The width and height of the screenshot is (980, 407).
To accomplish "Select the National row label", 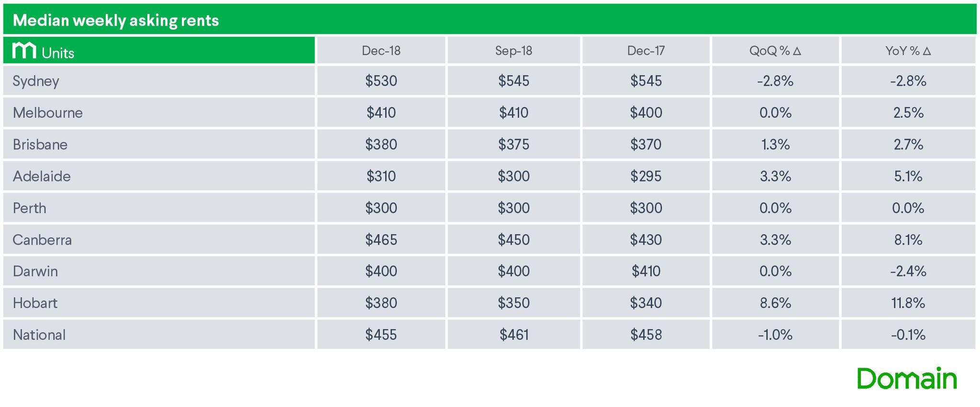I will click(x=39, y=335).
